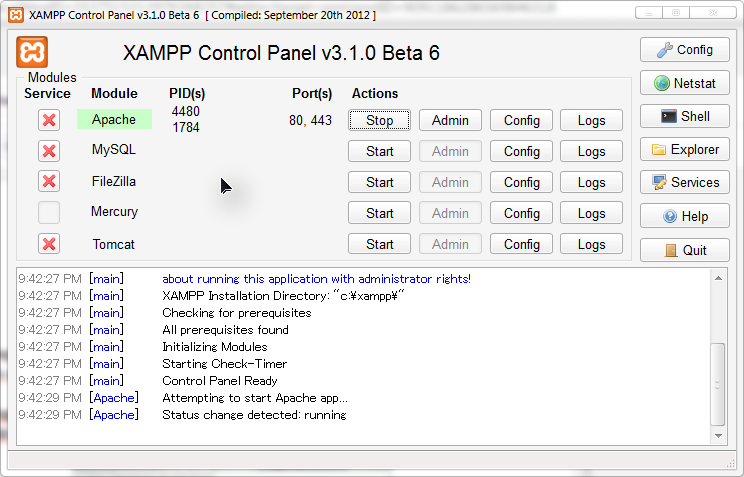Click blue administrator rights warning line
Screen dimensions: 744x477
(316, 279)
